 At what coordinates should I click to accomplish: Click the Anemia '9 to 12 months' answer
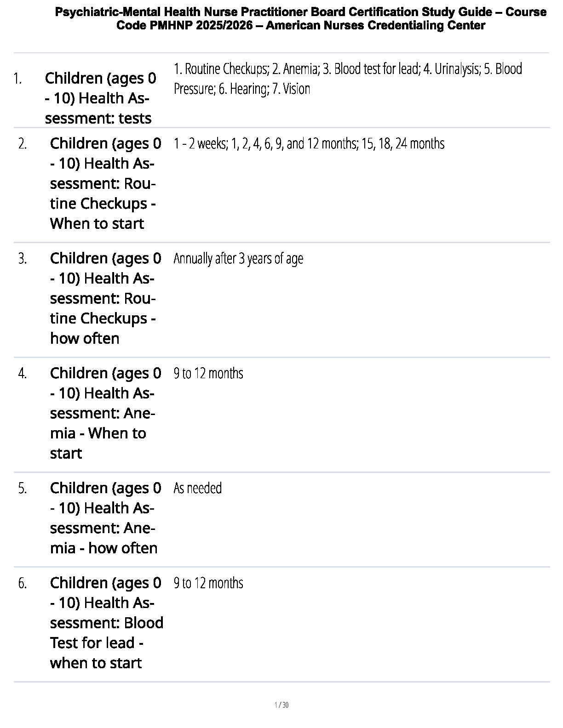pos(208,373)
